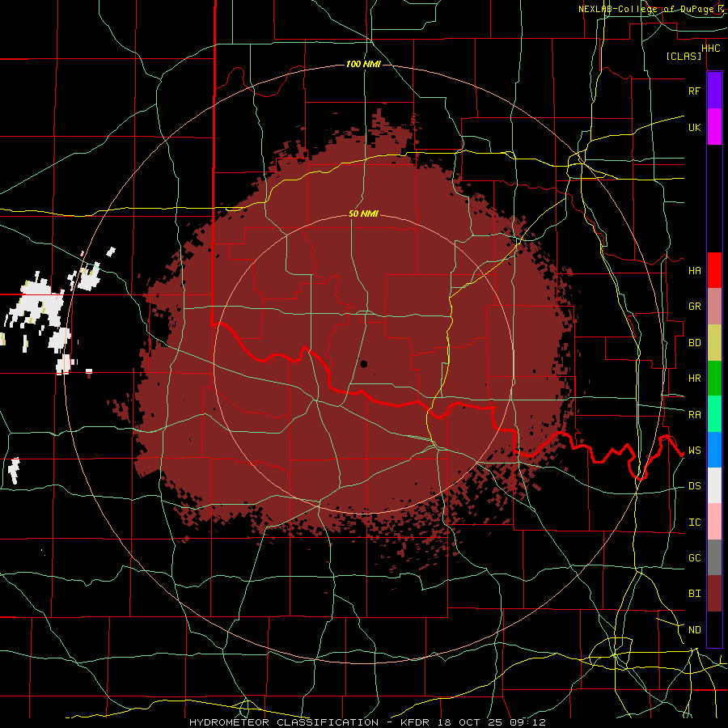Image resolution: width=728 pixels, height=728 pixels.
Task: Click the RF legend label
Action: click(x=694, y=91)
